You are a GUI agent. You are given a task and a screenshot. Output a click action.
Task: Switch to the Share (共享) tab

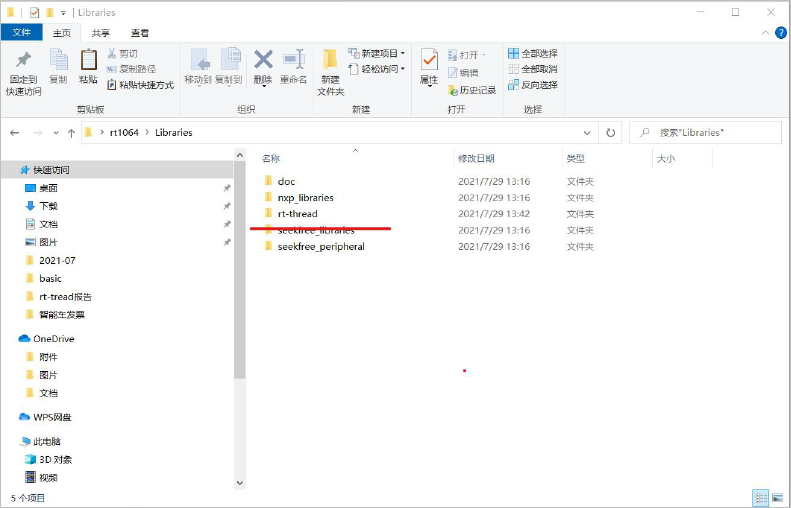coord(100,33)
